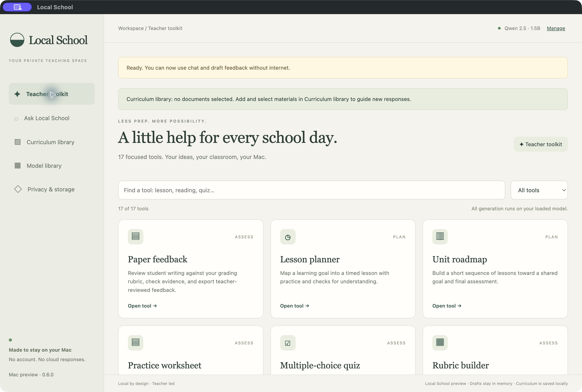Screen dimensions: 582x392
Task: Click the Qwen 2.5 · 1.5B model label
Action: (522, 28)
